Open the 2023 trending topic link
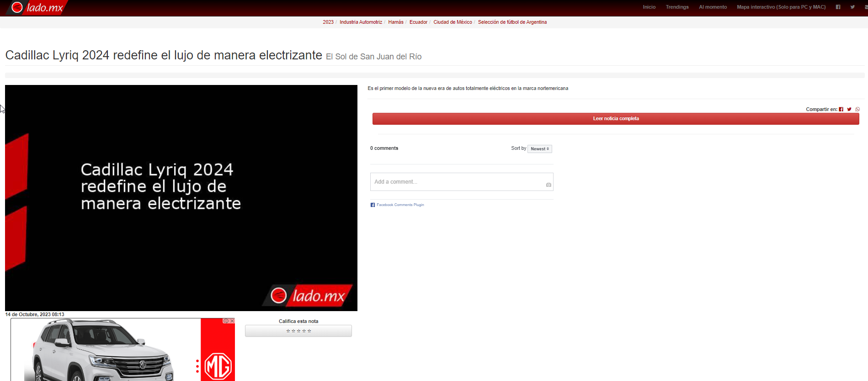The height and width of the screenshot is (381, 868). (328, 22)
